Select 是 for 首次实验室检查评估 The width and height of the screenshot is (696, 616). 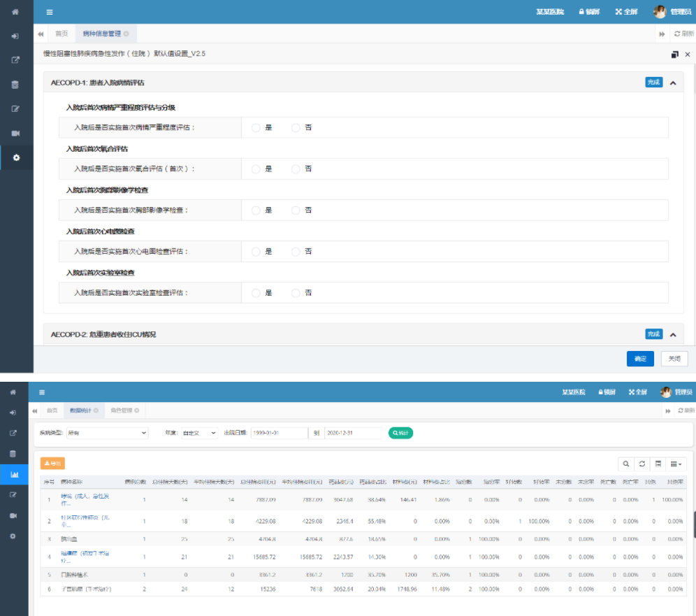pyautogui.click(x=256, y=293)
